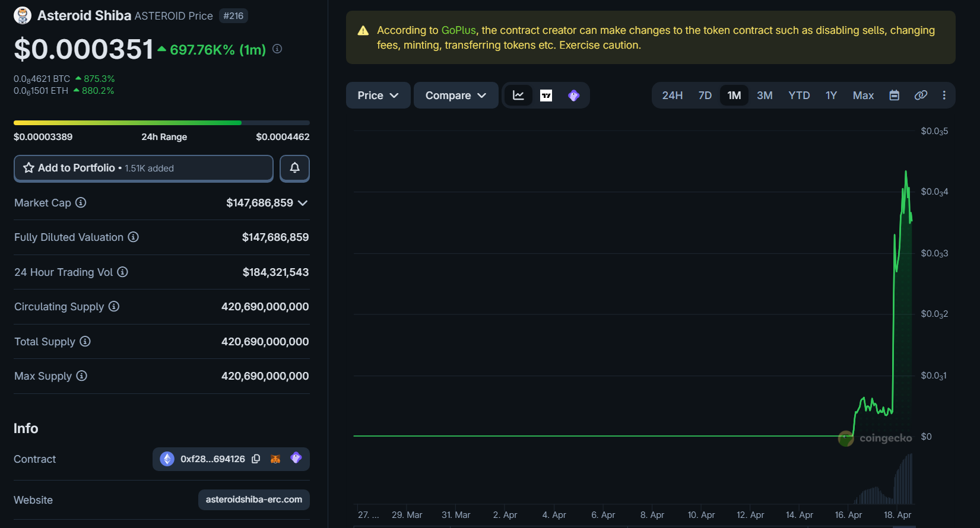This screenshot has width=980, height=528.
Task: Open the purple diamond chart icon
Action: point(573,96)
